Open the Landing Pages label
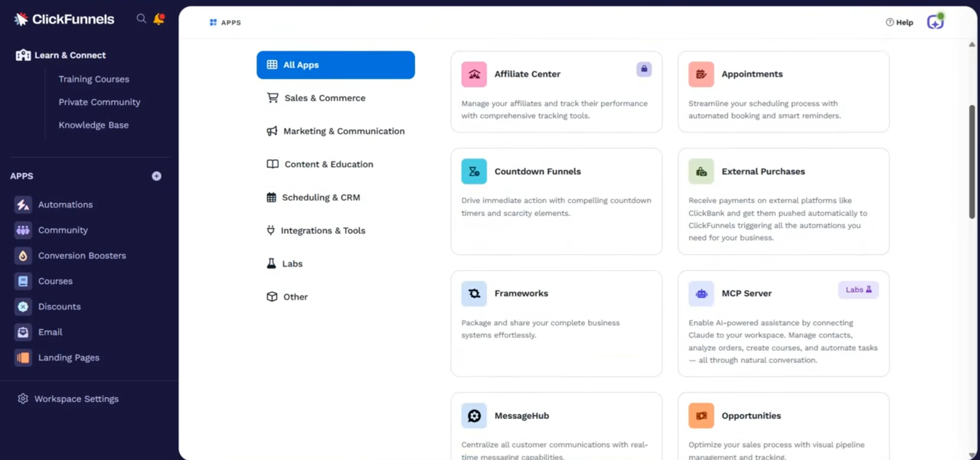The image size is (980, 460). [69, 357]
